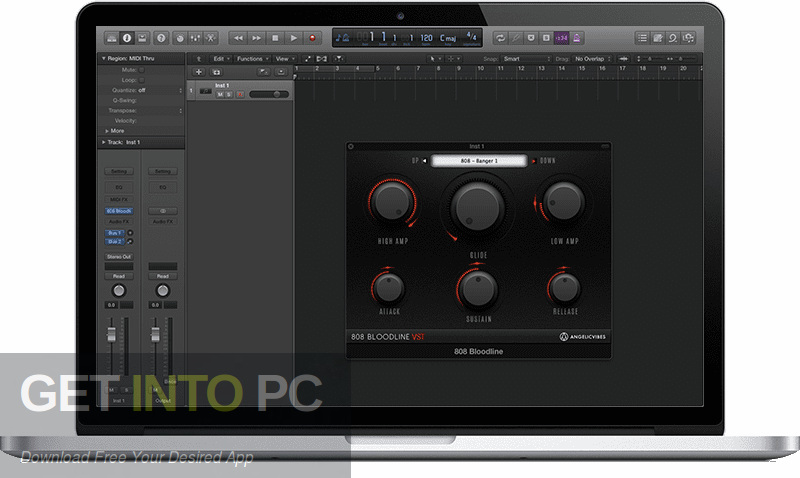Toggle the Inspector info button
Screen dimensions: 800x478
(x=127, y=38)
